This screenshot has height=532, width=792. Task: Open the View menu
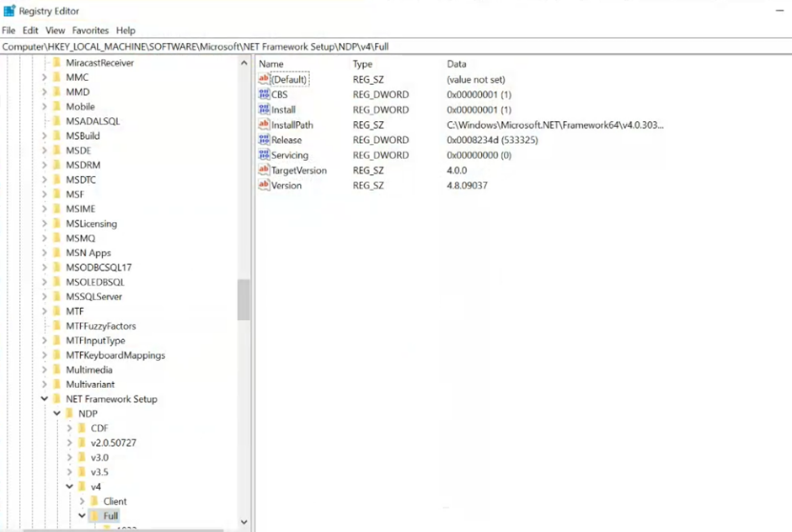pyautogui.click(x=55, y=30)
